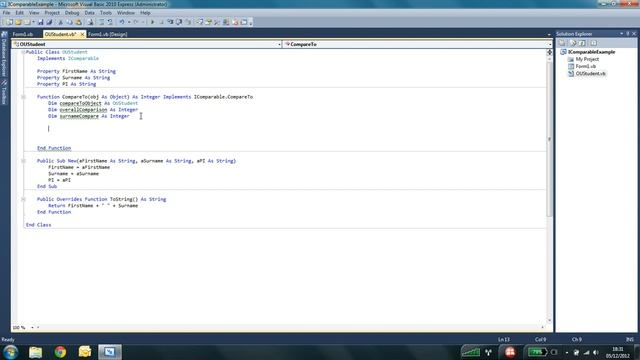
Task: Open the 100% zoom level dropdown
Action: [x=32, y=327]
